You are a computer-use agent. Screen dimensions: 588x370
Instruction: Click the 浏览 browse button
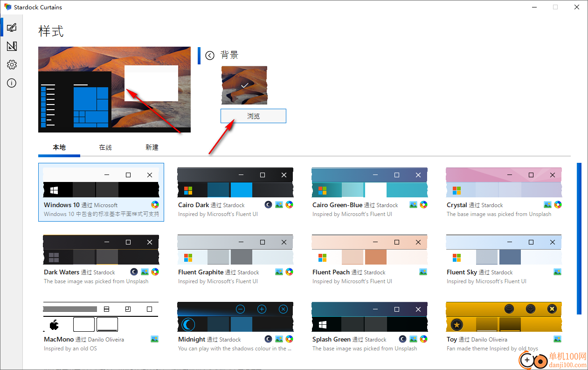pos(253,116)
